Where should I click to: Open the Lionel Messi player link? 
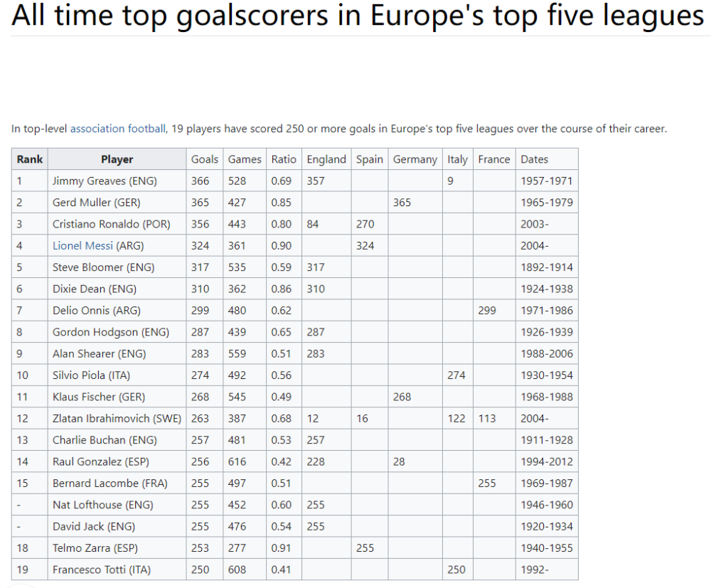82,246
